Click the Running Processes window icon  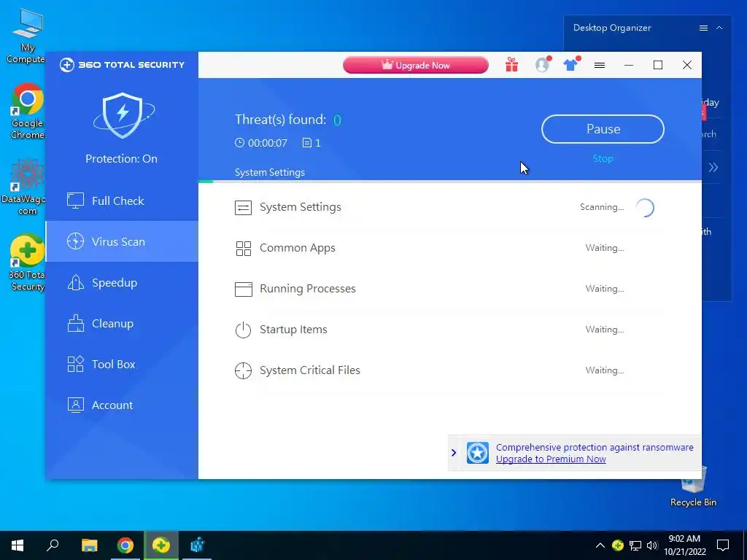pos(243,289)
